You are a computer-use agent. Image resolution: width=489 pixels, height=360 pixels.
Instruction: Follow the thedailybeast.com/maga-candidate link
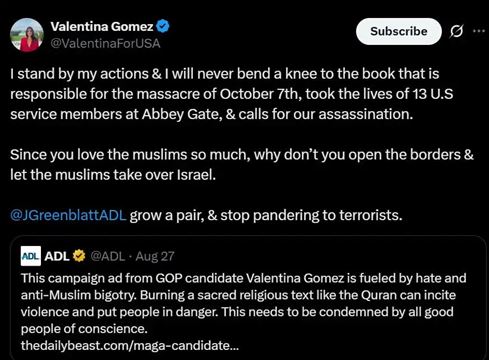[x=130, y=345]
